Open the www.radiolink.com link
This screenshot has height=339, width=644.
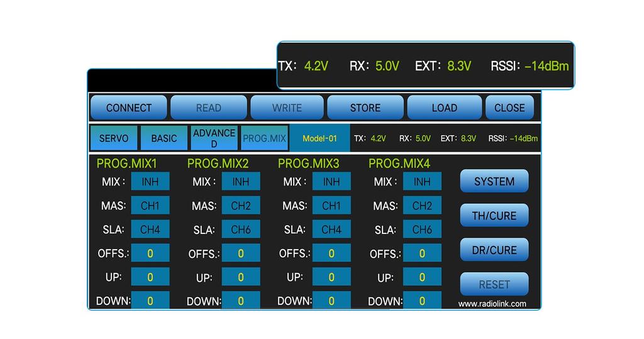[x=492, y=304]
